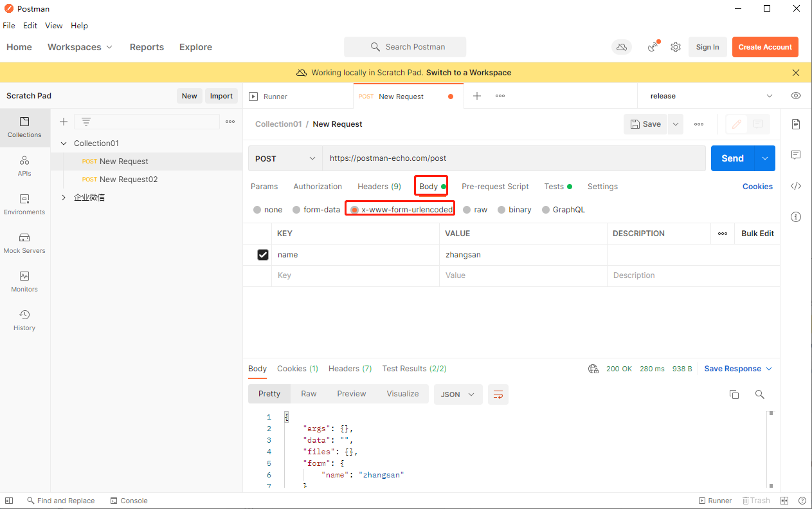This screenshot has height=509, width=812.
Task: Open the two-pane layout icon in status bar
Action: pos(784,501)
